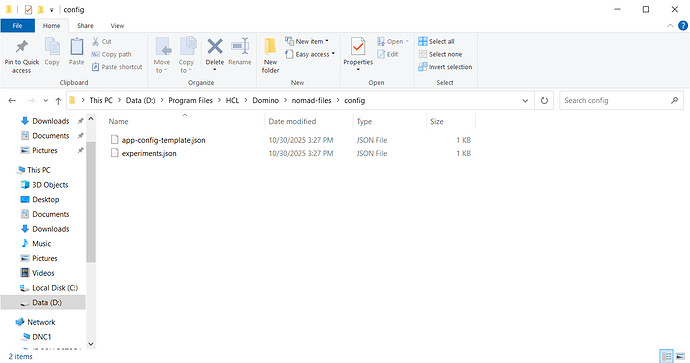Screen dimensions: 690x363
Task: Click Select none
Action: pyautogui.click(x=440, y=54)
